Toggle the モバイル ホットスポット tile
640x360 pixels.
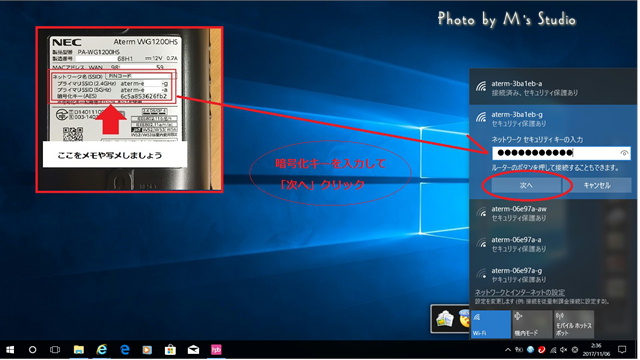point(573,324)
